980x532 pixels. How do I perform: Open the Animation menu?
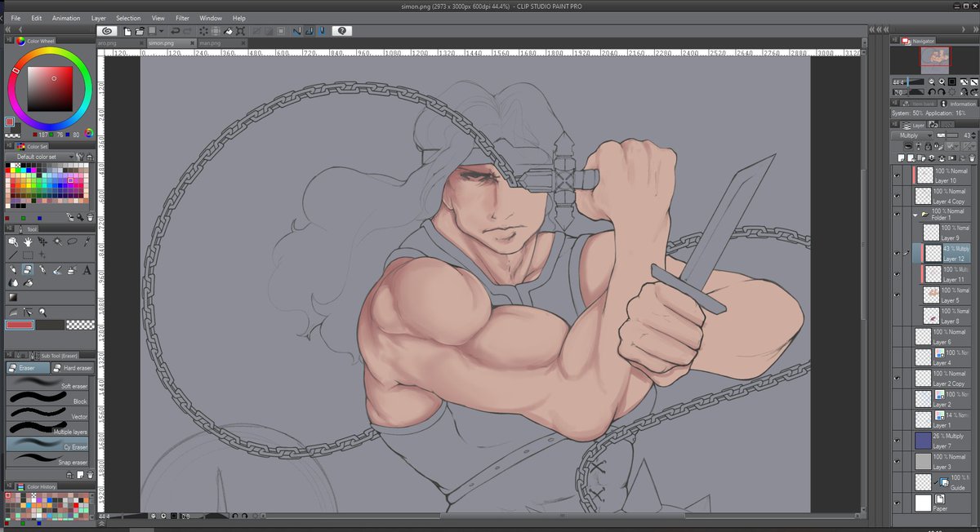[x=66, y=18]
